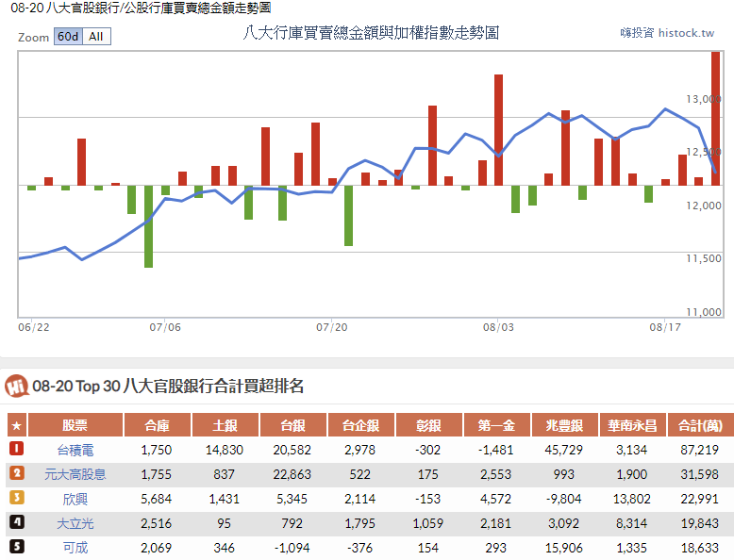
Task: Click the rank 2 badge icon
Action: [x=17, y=473]
